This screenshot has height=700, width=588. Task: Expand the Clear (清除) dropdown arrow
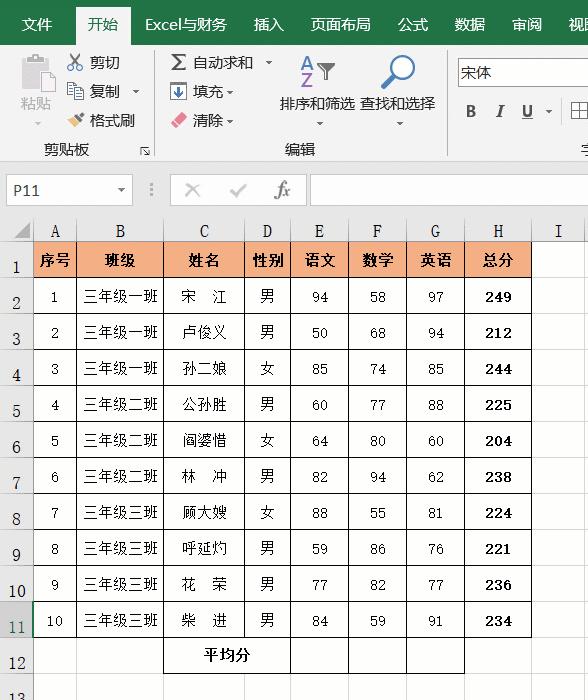(230, 121)
